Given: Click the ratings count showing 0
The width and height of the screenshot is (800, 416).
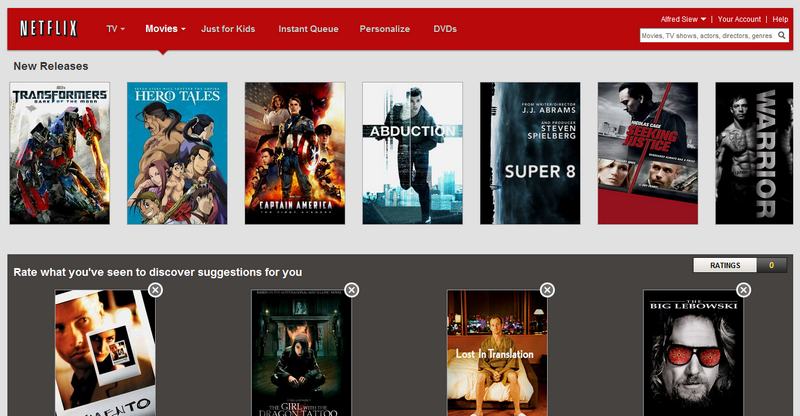Looking at the screenshot, I should [771, 265].
